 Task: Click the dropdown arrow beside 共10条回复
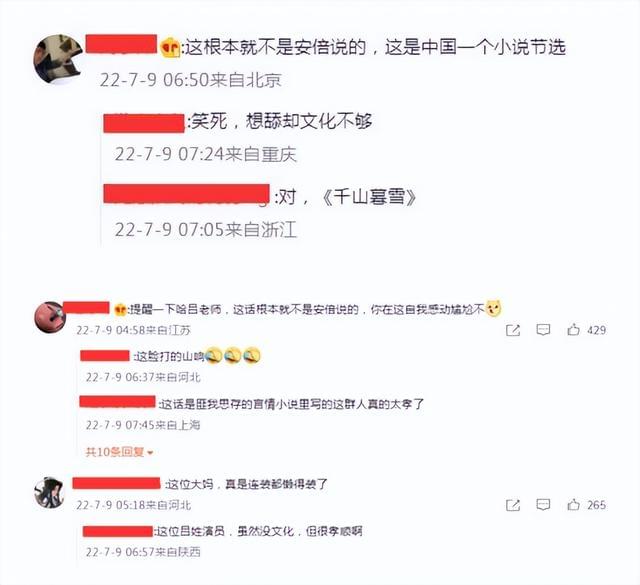[x=150, y=453]
